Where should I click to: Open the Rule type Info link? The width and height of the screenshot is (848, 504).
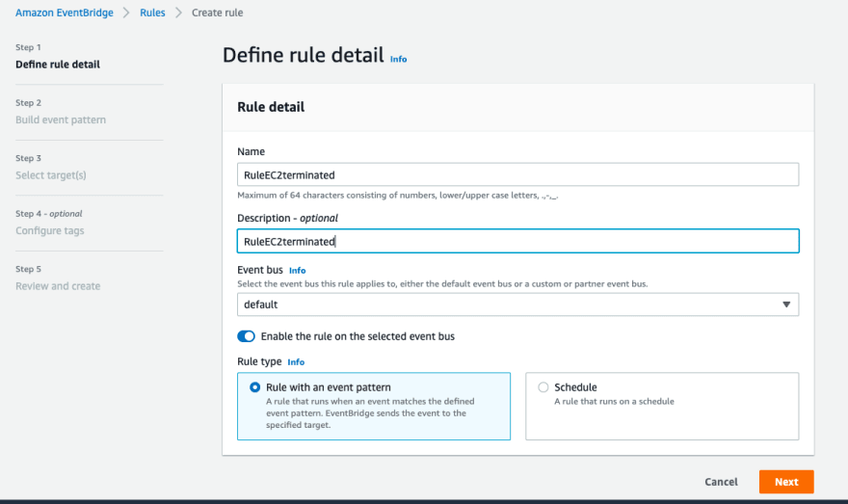[x=296, y=362]
